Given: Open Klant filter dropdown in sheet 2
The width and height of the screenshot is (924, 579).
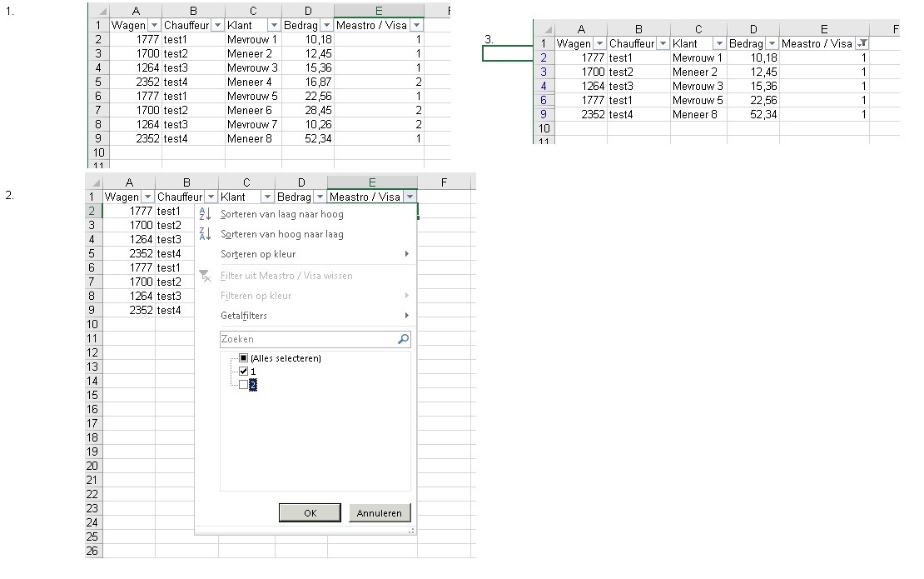Looking at the screenshot, I should (267, 197).
